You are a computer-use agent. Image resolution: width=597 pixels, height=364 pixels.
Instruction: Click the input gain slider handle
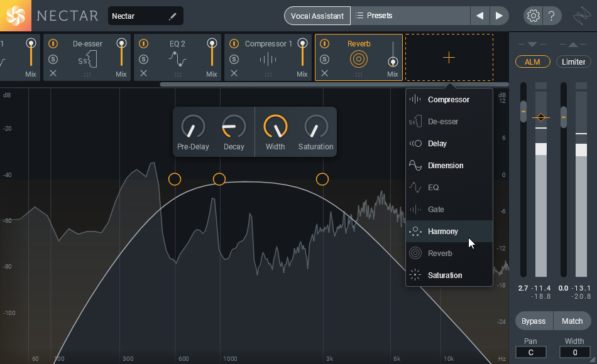point(523,112)
